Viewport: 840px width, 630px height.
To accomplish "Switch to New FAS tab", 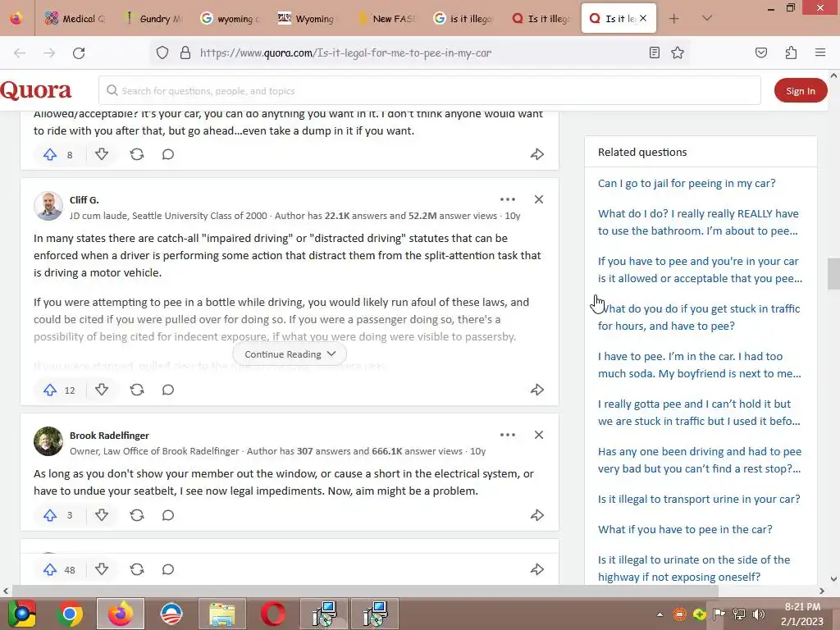I will click(x=387, y=19).
